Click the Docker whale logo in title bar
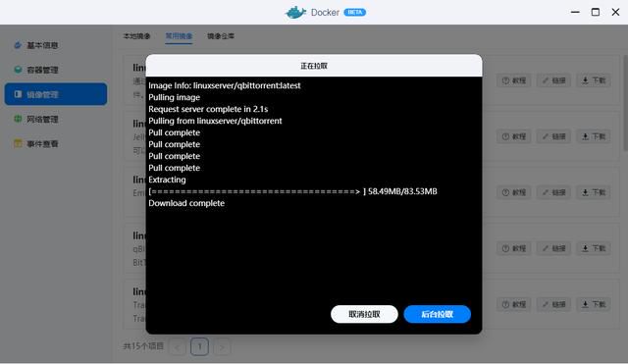The image size is (628, 364). pyautogui.click(x=295, y=13)
